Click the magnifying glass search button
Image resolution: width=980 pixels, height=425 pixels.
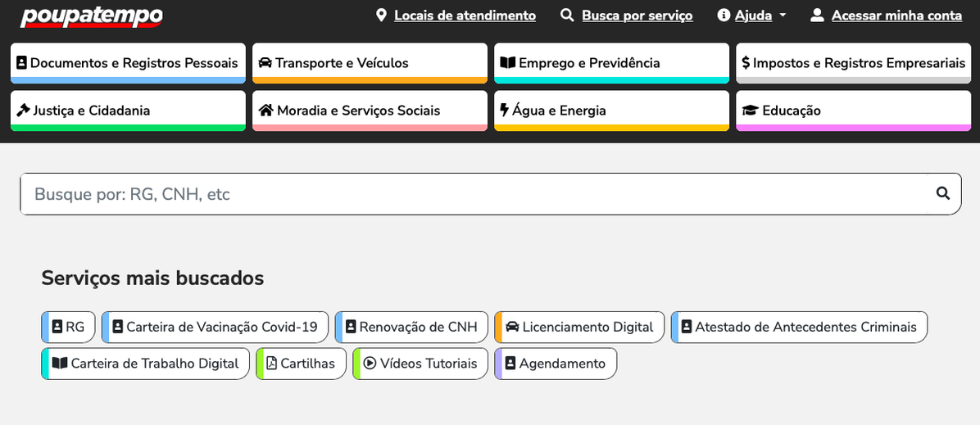pos(942,193)
